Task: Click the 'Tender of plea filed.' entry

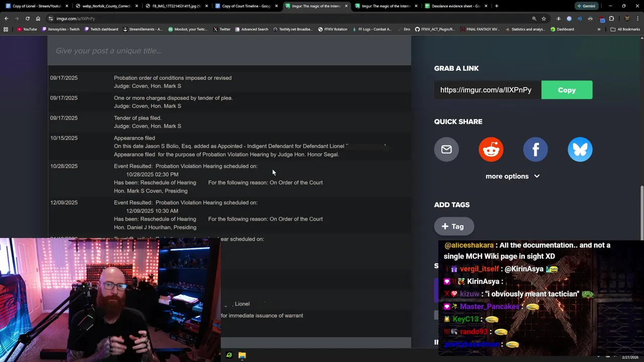Action: pyautogui.click(x=137, y=118)
